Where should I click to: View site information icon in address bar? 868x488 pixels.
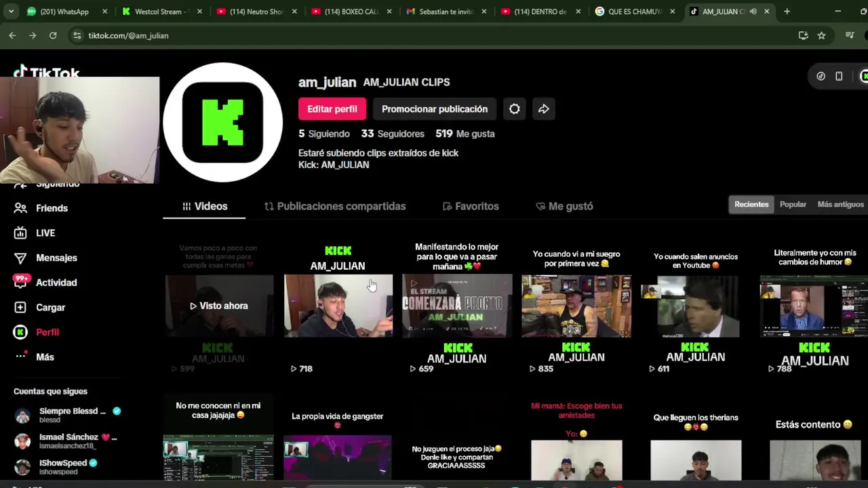click(77, 35)
